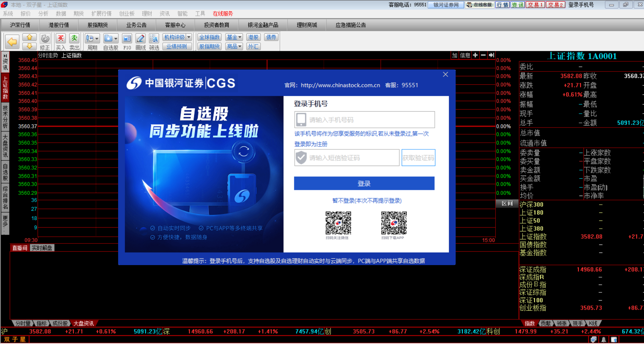Collapse the left sidebar arrow icon
The height and width of the screenshot is (344, 644).
click(x=5, y=56)
